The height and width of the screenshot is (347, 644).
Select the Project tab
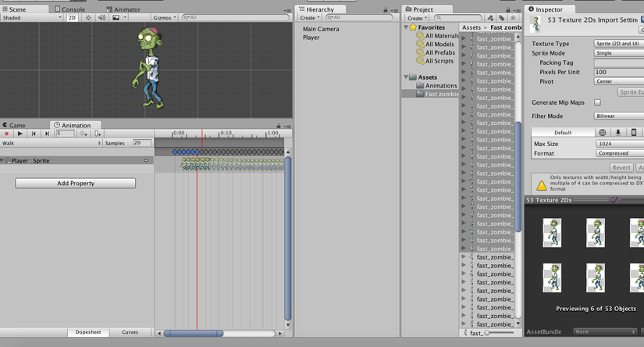419,9
